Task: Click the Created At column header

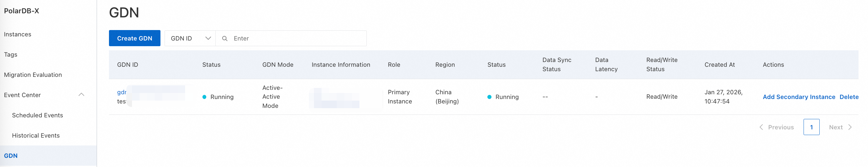Action: [720, 65]
